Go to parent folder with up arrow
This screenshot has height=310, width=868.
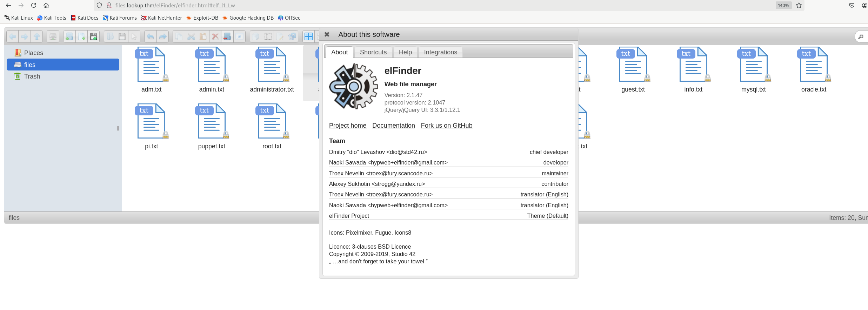[x=37, y=36]
